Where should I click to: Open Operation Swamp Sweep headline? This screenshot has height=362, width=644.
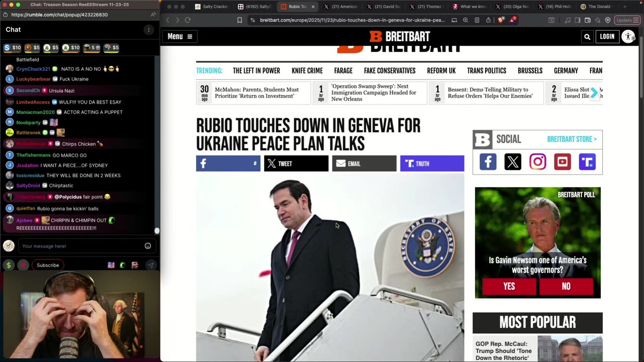374,93
